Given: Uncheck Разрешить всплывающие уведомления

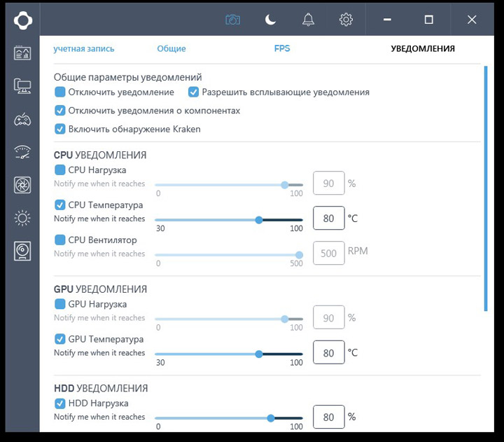Looking at the screenshot, I should [x=193, y=92].
